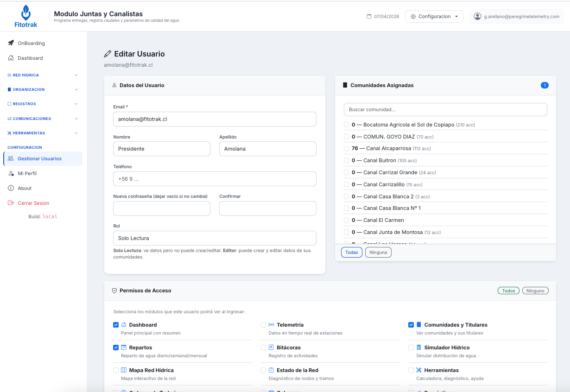Click the Todos permissions button
The image size is (570, 392).
click(508, 291)
